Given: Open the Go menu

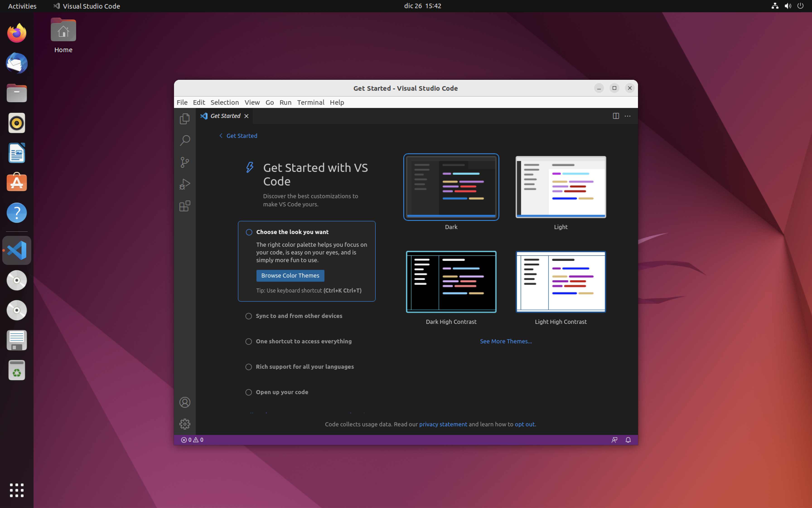Looking at the screenshot, I should (269, 103).
